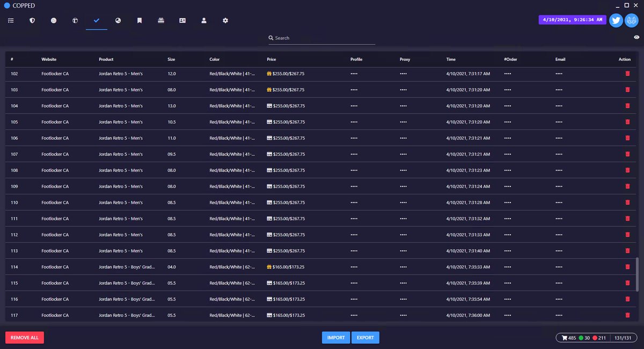Click the green success count 30
Image resolution: width=644 pixels, height=349 pixels.
[584, 338]
